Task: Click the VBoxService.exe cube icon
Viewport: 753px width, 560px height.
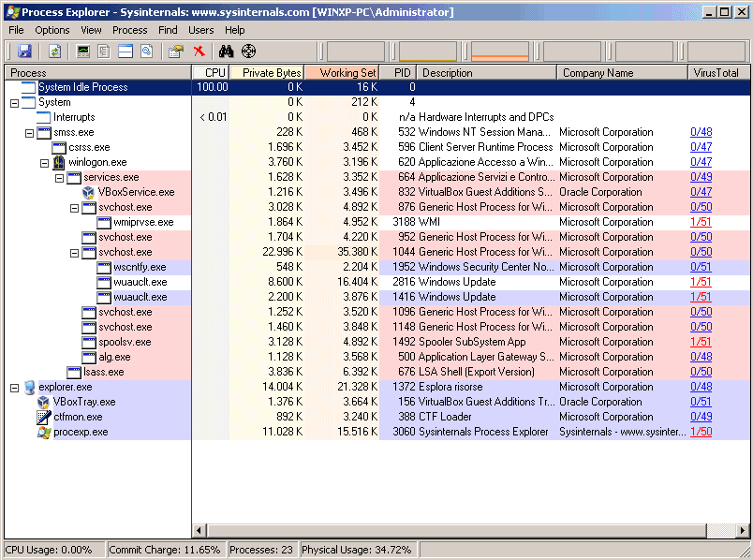Action: pyautogui.click(x=88, y=192)
